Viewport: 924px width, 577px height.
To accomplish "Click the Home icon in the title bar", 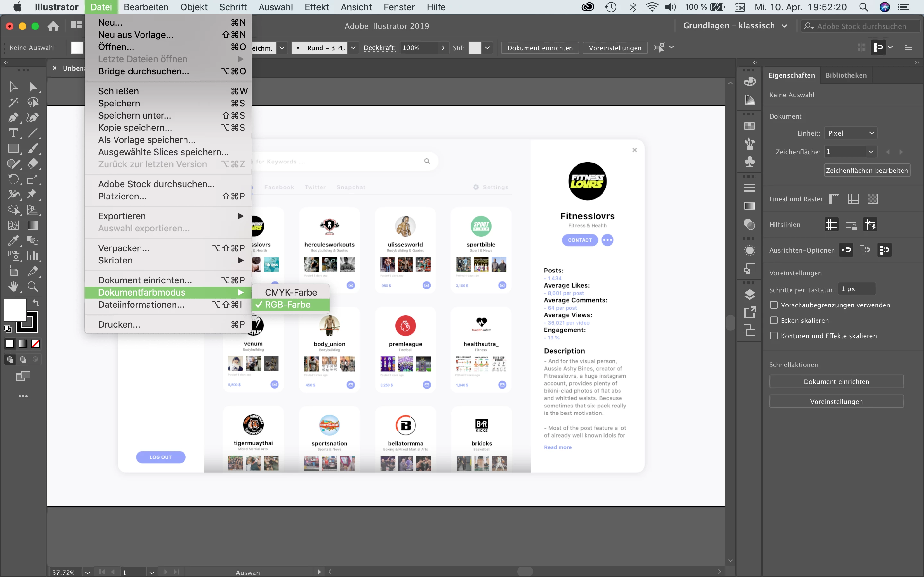I will pyautogui.click(x=53, y=26).
